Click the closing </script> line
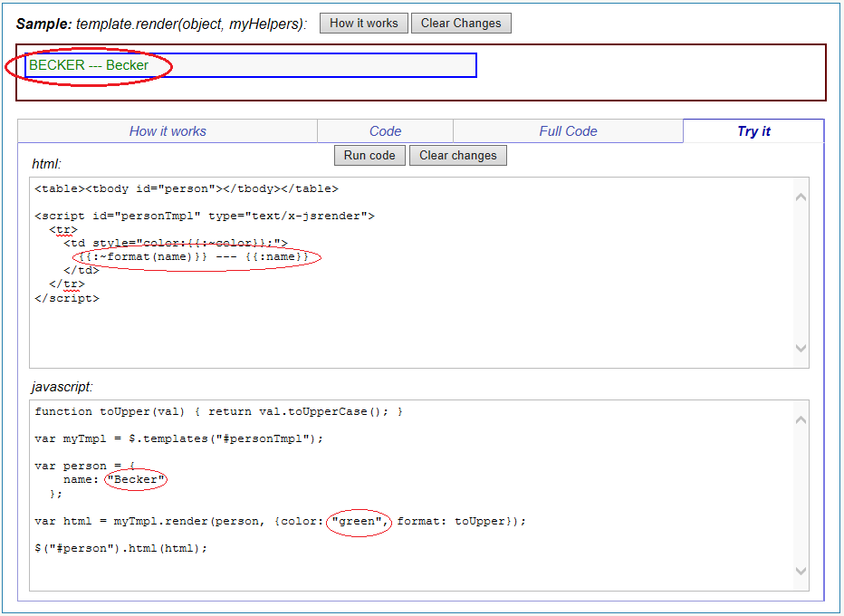Image resolution: width=844 pixels, height=616 pixels. point(67,298)
